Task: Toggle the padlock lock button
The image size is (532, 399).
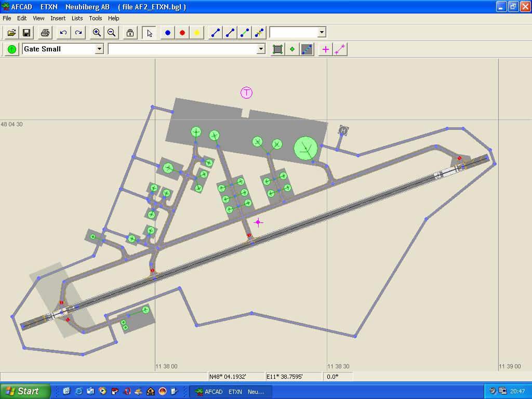Action: (130, 33)
